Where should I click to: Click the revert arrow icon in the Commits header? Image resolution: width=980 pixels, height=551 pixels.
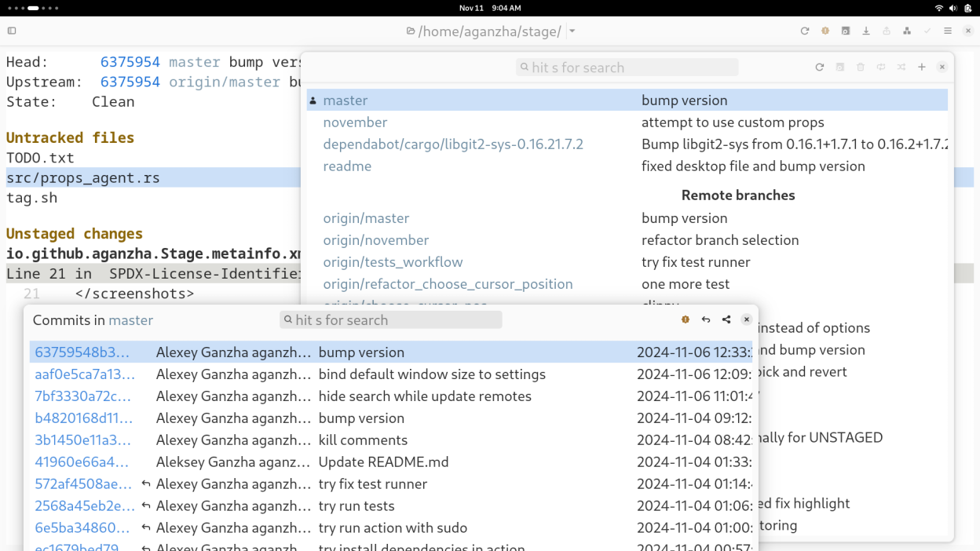pos(706,319)
